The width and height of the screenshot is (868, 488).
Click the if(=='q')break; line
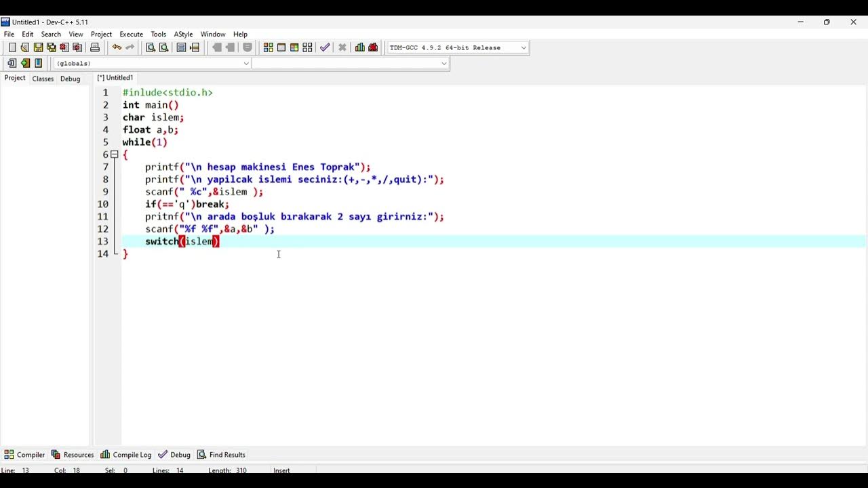(x=187, y=204)
